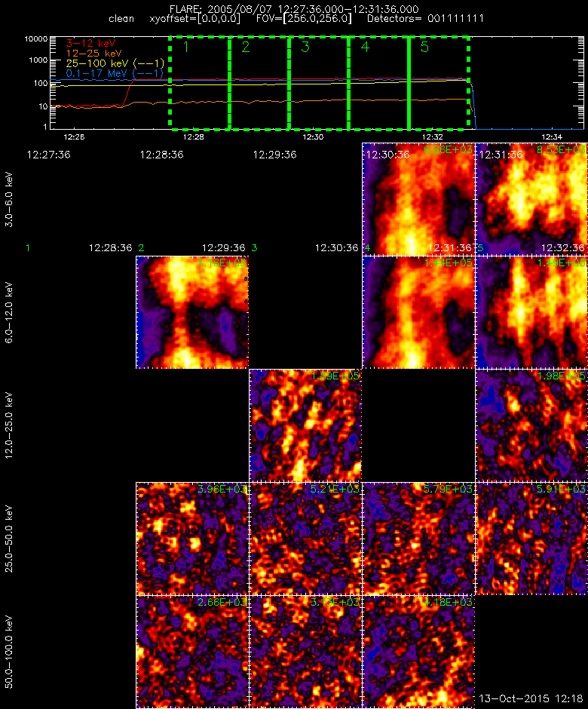Click the 12:32:36 end time label

562,248
